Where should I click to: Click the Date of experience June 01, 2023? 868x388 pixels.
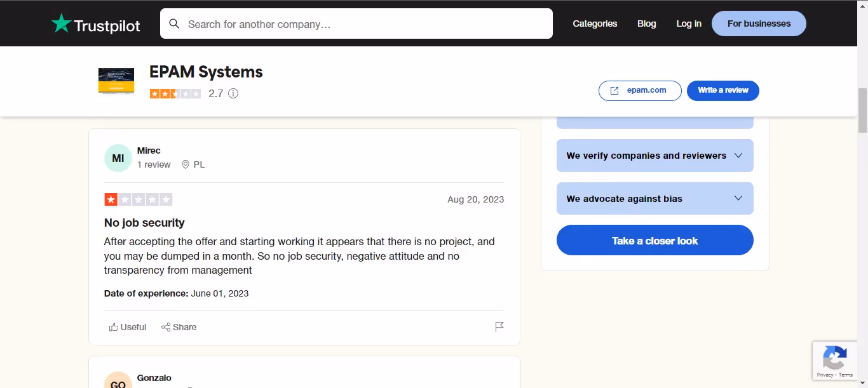176,293
